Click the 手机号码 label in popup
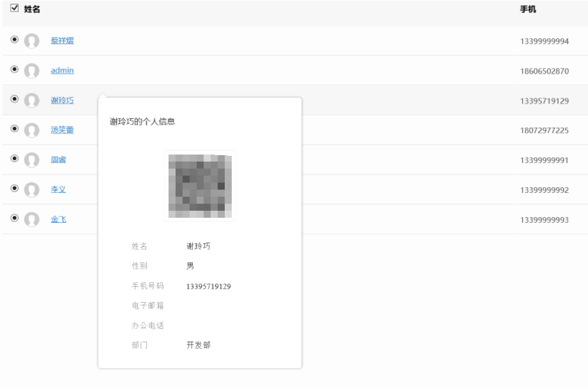The width and height of the screenshot is (588, 387). point(147,285)
